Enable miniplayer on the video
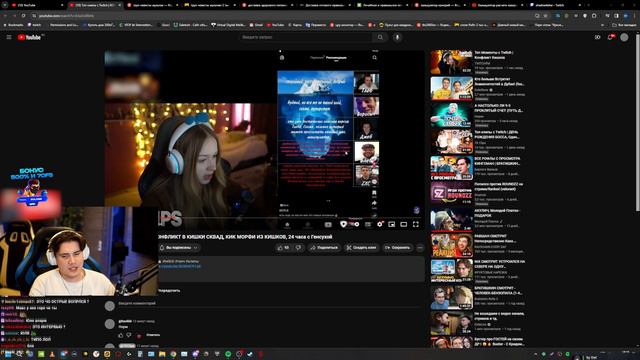This screenshot has width=640, height=360. point(391,224)
